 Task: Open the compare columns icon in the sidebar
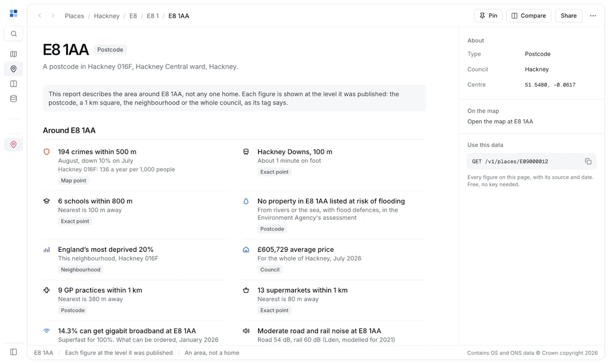(x=13, y=84)
